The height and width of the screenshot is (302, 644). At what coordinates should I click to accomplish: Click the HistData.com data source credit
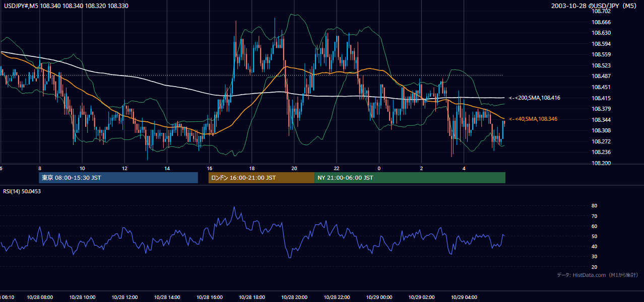[598, 275]
